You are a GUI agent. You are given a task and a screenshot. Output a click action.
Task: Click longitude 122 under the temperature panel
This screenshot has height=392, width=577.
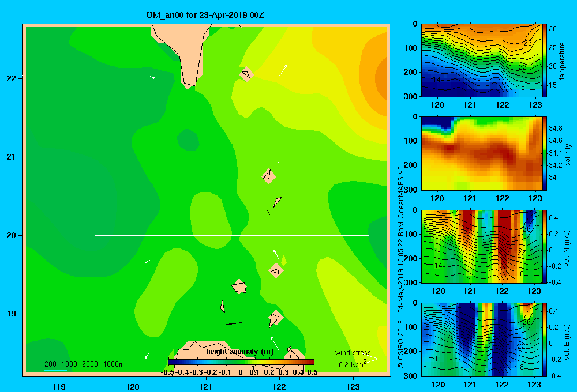[503, 105]
